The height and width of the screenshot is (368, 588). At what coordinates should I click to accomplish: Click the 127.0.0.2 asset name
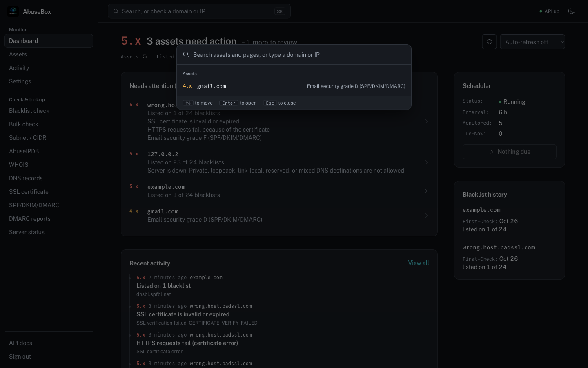tap(163, 154)
